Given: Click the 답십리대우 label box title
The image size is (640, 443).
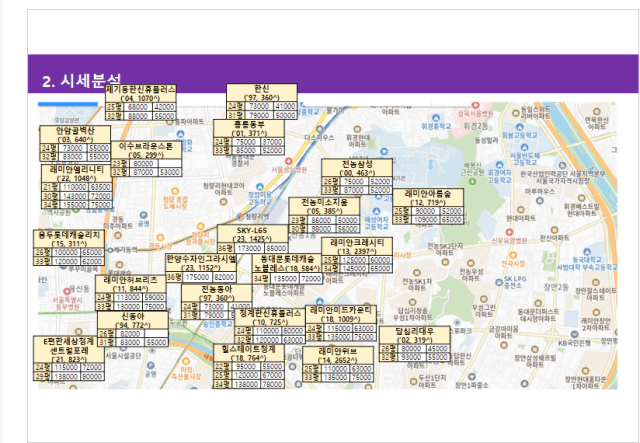Looking at the screenshot, I should pyautogui.click(x=414, y=331).
